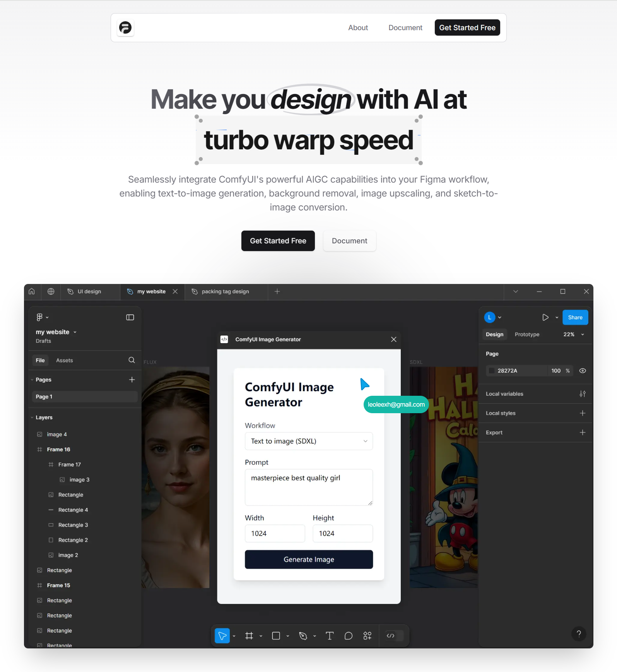Toggle the sidebar panel layout icon

(130, 317)
